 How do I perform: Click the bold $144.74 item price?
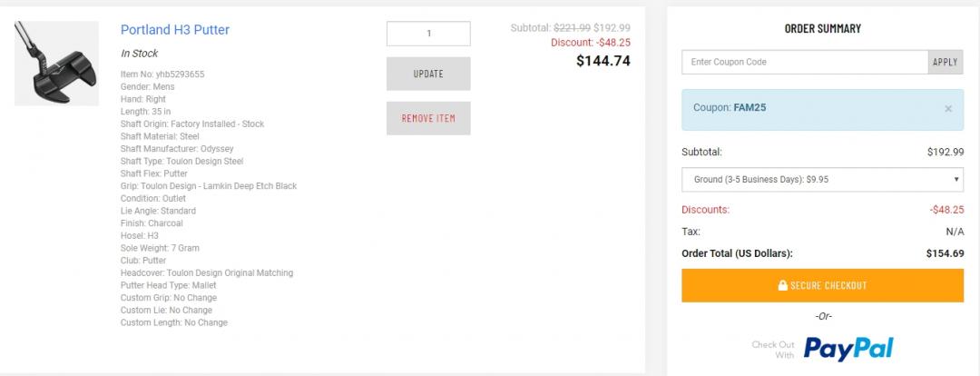603,61
